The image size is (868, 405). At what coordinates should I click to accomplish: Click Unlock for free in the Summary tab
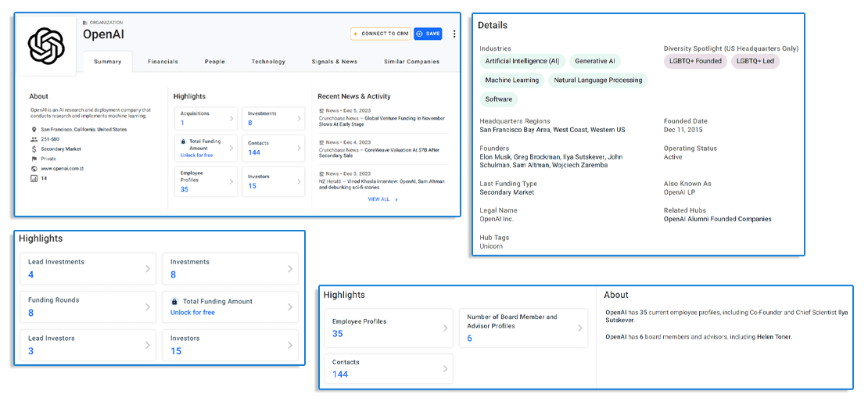coord(196,156)
